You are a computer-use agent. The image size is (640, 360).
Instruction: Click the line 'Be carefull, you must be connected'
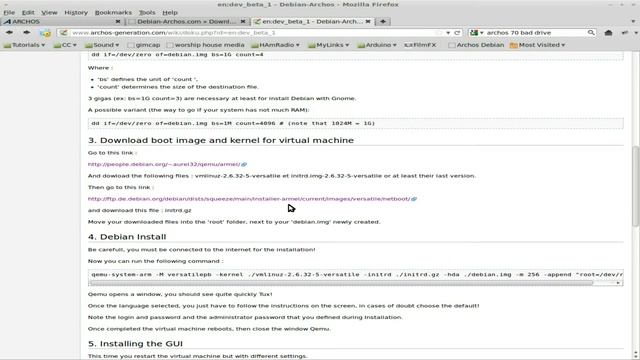[x=202, y=249]
